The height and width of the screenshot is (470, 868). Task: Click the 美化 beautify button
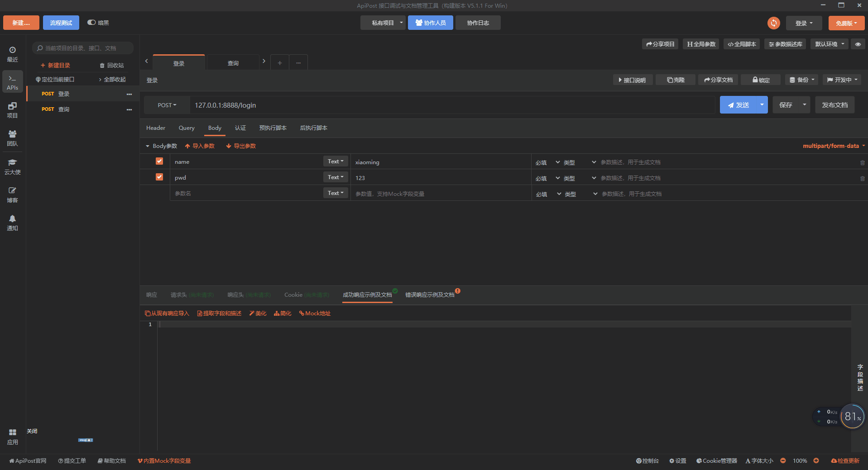pyautogui.click(x=258, y=313)
